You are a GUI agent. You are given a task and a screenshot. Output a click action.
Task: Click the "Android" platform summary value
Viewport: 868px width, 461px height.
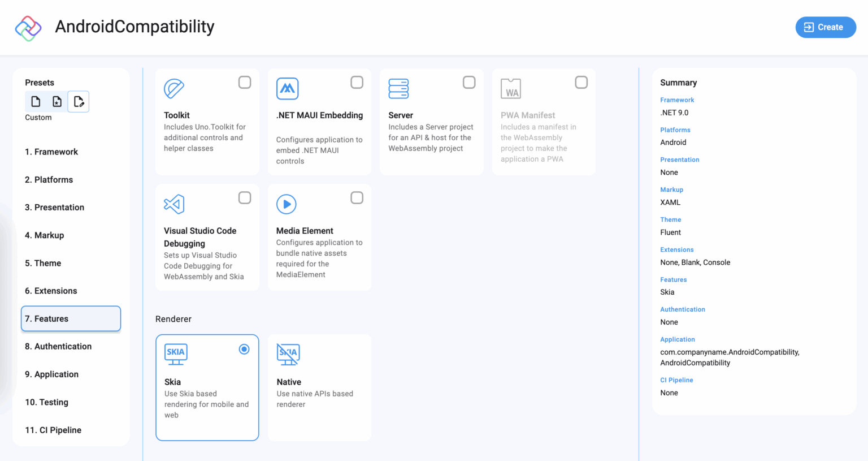(673, 143)
